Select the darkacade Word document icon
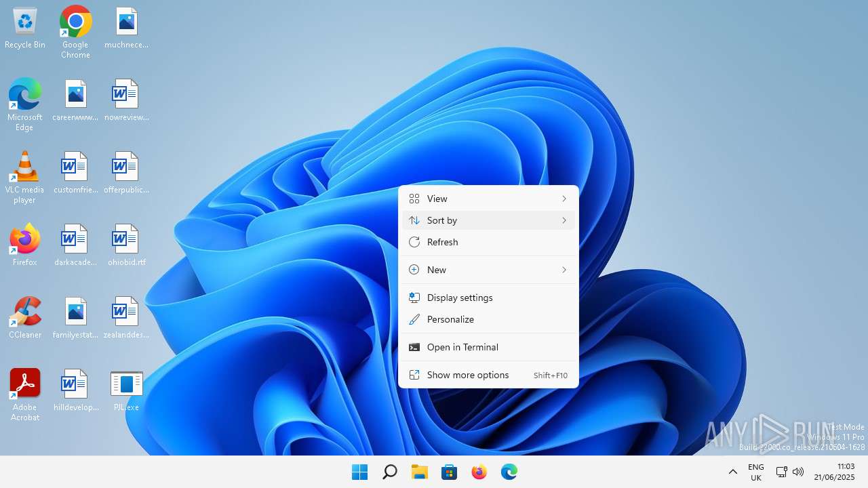The image size is (868, 488). click(75, 245)
